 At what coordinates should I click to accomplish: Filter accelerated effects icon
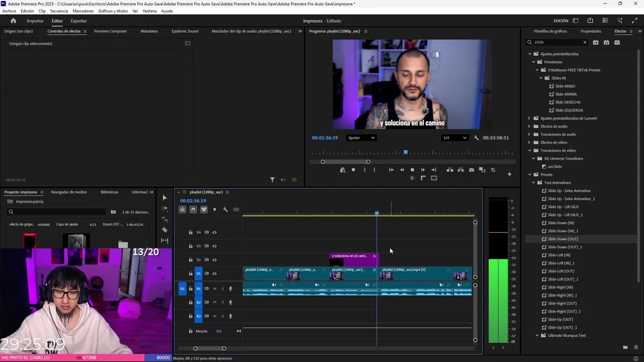pos(596,42)
